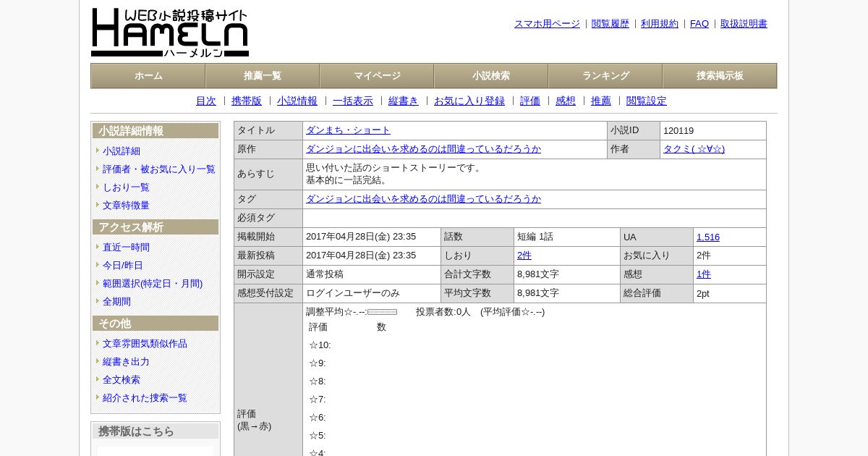The height and width of the screenshot is (456, 868).
Task: Open author タクミ profile link
Action: (x=694, y=149)
